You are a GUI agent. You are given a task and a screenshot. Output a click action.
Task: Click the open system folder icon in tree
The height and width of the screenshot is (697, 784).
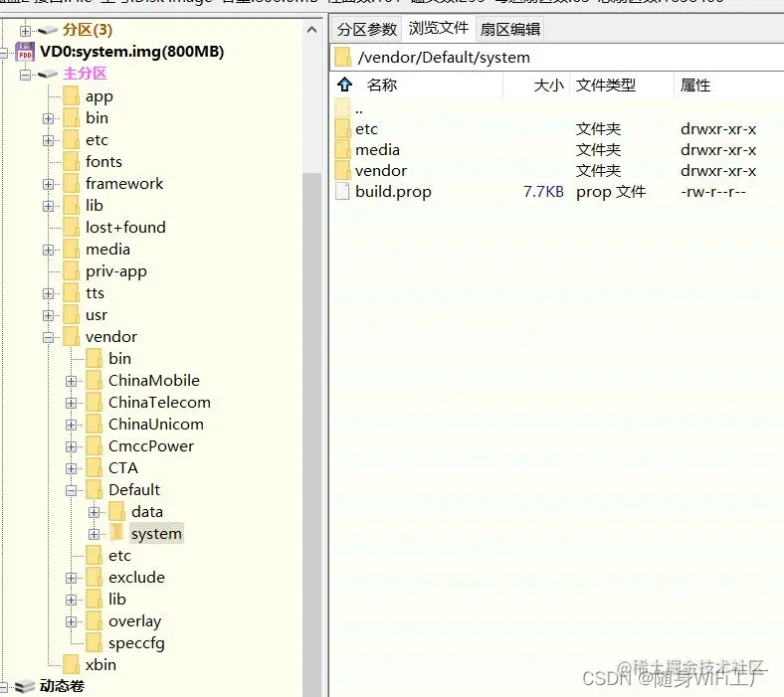pos(116,533)
